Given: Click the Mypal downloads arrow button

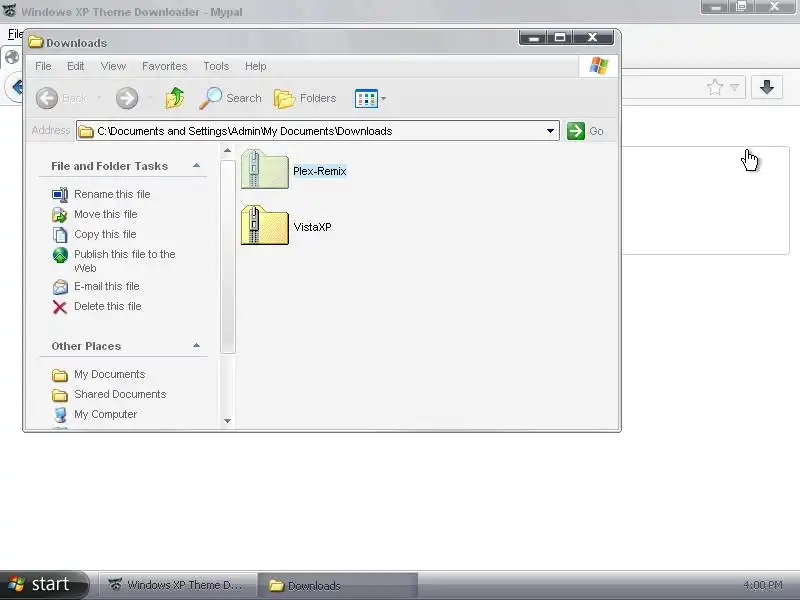Looking at the screenshot, I should point(767,87).
